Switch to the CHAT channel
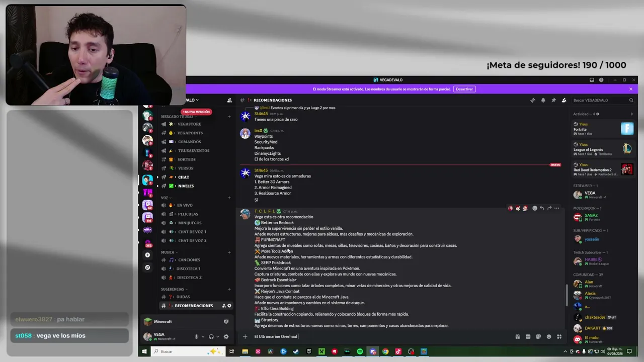 (195, 177)
